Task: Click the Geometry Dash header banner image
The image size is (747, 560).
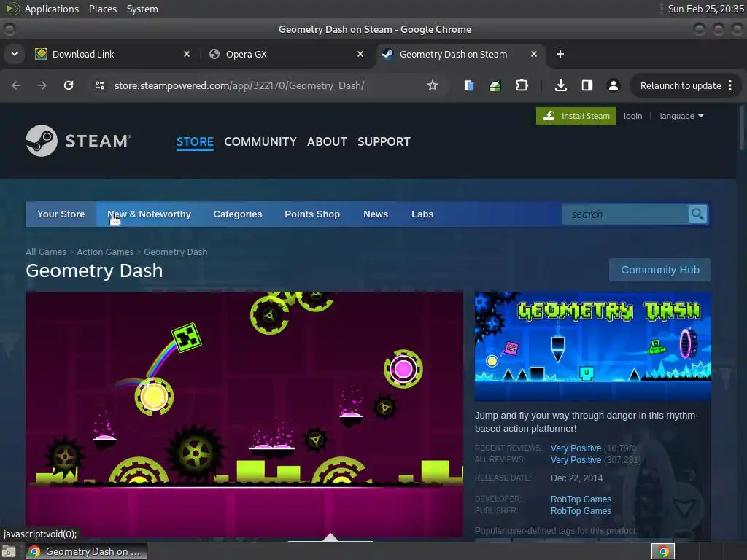Action: coord(592,346)
